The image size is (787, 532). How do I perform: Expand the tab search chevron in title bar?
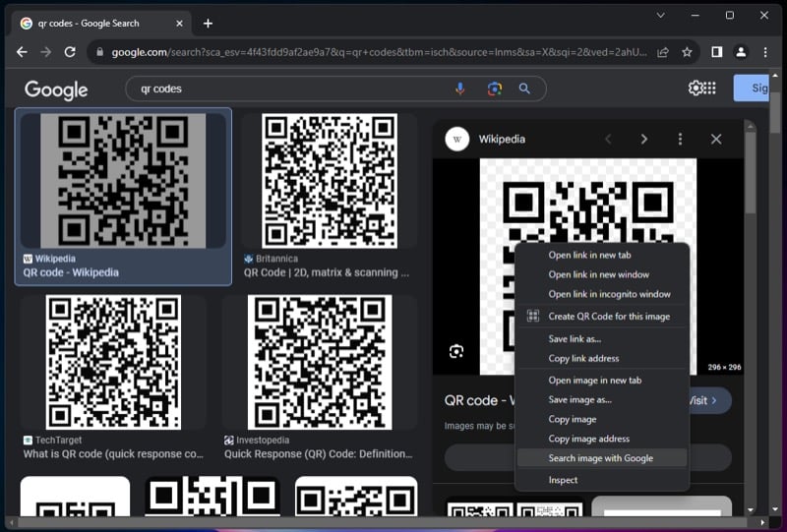pyautogui.click(x=660, y=15)
